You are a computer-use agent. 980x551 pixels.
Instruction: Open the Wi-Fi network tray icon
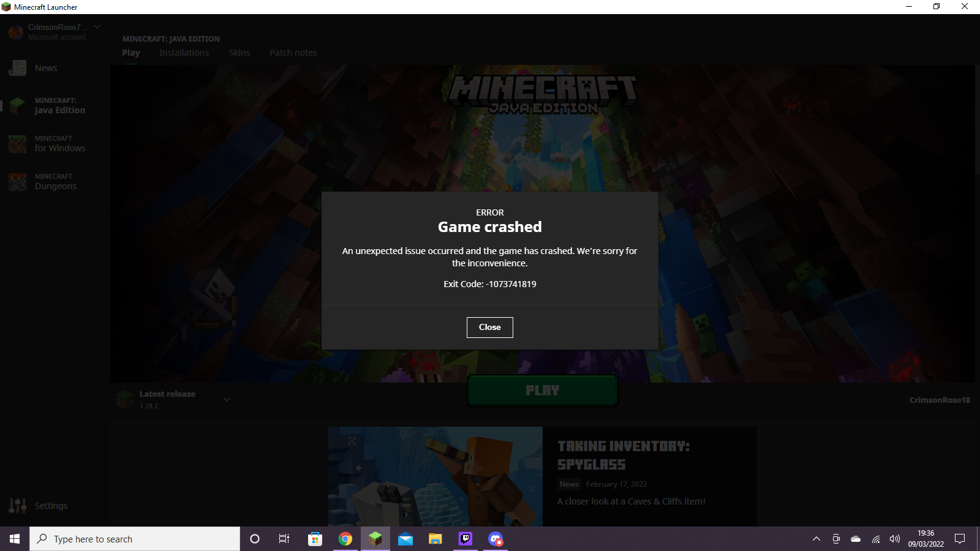[x=876, y=539]
